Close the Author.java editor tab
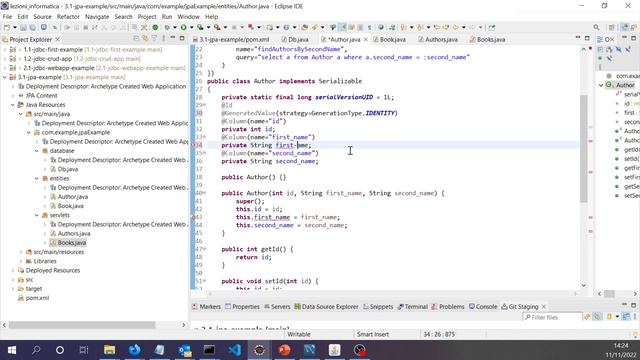 366,40
